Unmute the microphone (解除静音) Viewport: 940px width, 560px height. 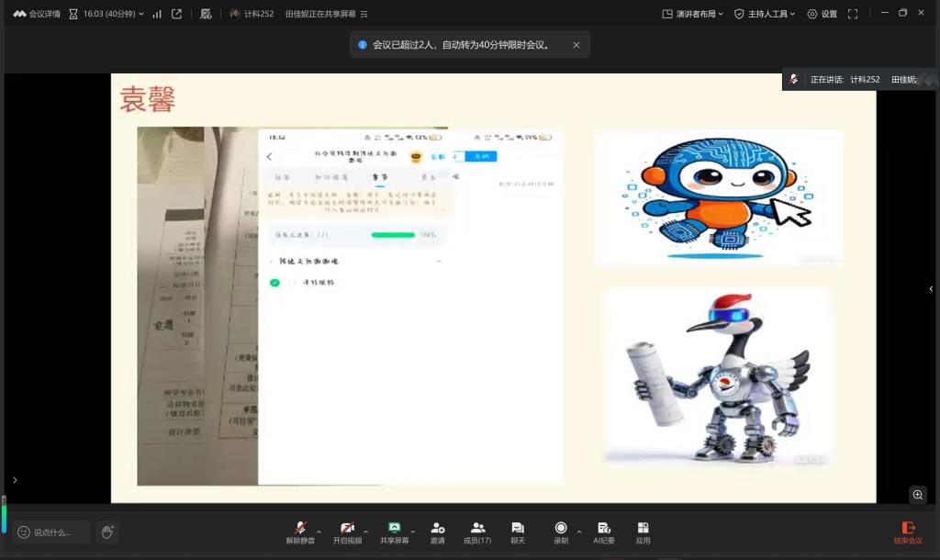[x=299, y=529]
